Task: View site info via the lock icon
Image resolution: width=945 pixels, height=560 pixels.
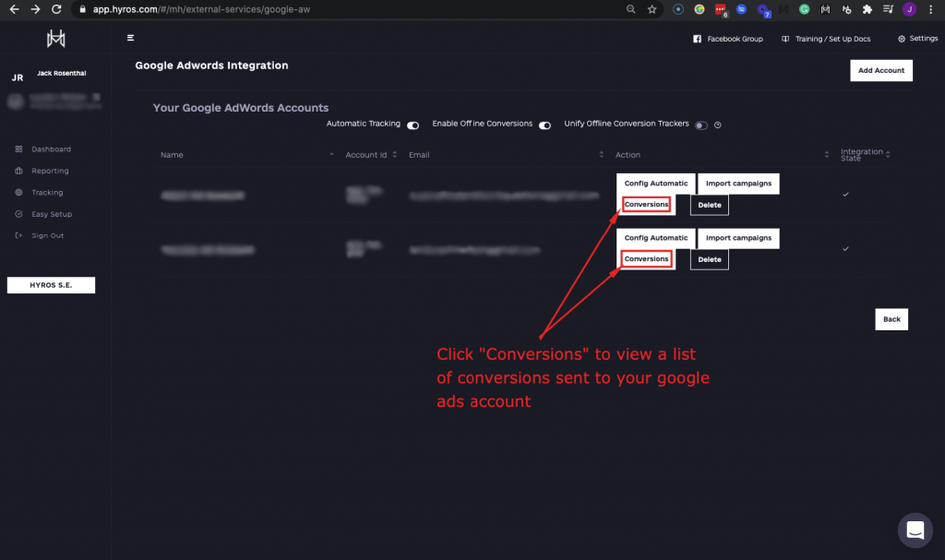Action: pos(82,9)
